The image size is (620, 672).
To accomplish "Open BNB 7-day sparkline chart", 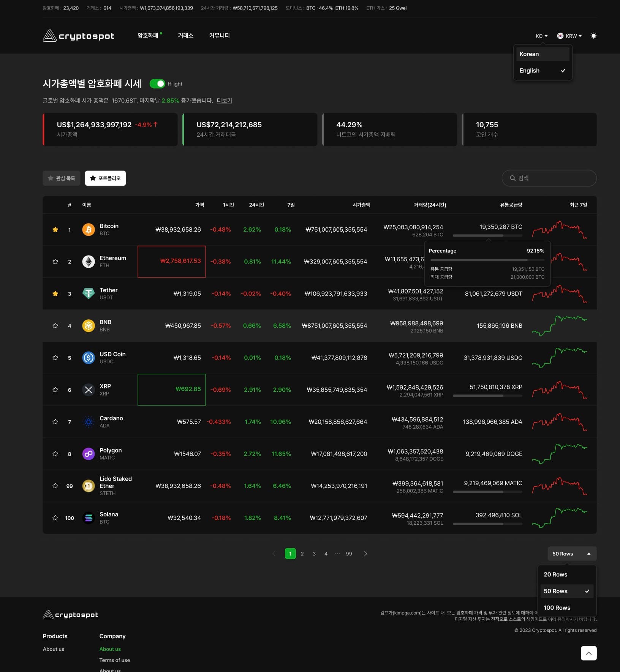I will point(560,325).
